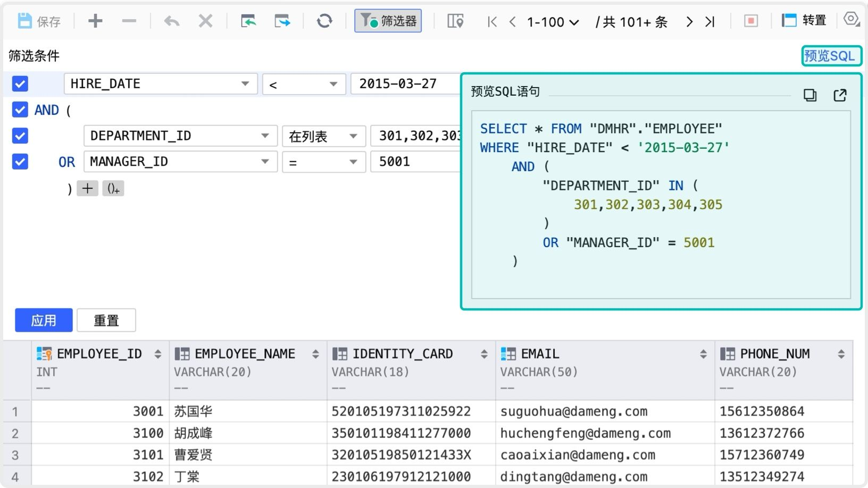Click the stop execution icon
The width and height of the screenshot is (868, 488).
tap(751, 21)
